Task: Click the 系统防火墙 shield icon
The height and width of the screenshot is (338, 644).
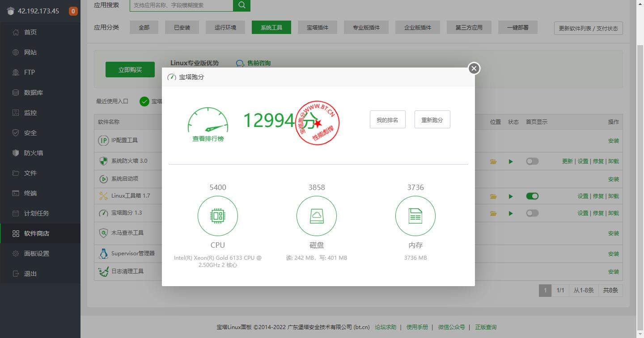Action: click(103, 161)
